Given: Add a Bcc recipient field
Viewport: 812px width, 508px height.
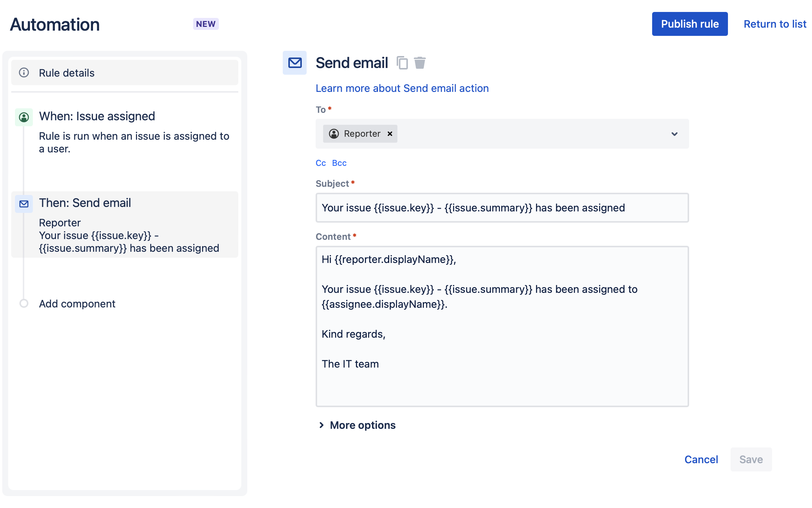Looking at the screenshot, I should [338, 163].
